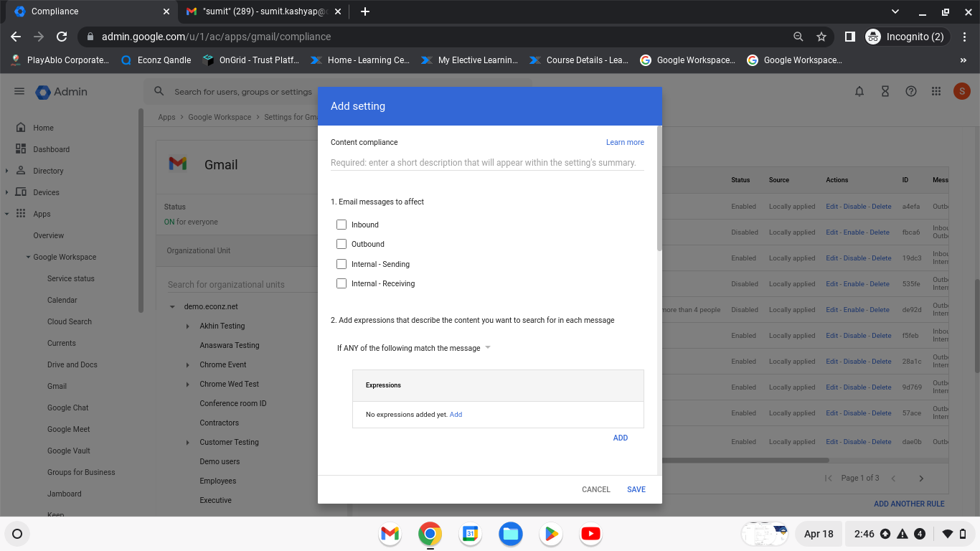This screenshot has height=551, width=980.
Task: Open the help question mark icon
Action: pyautogui.click(x=911, y=91)
